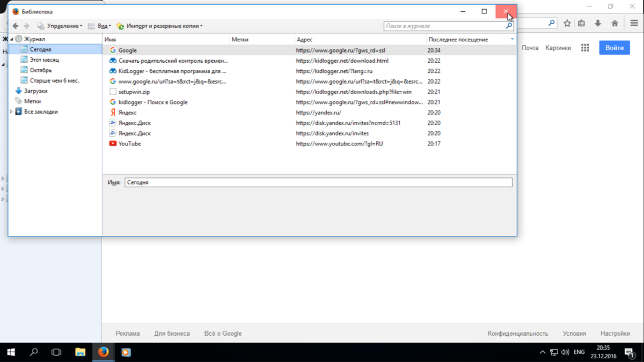Viewport: 644px width, 362px height.
Task: Select the Яндекс history entry
Action: [310, 113]
